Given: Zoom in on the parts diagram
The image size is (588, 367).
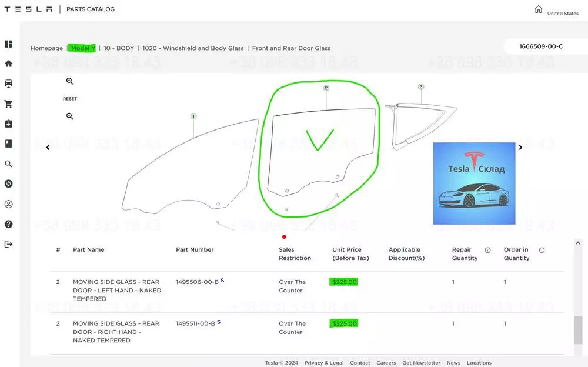Looking at the screenshot, I should 70,81.
